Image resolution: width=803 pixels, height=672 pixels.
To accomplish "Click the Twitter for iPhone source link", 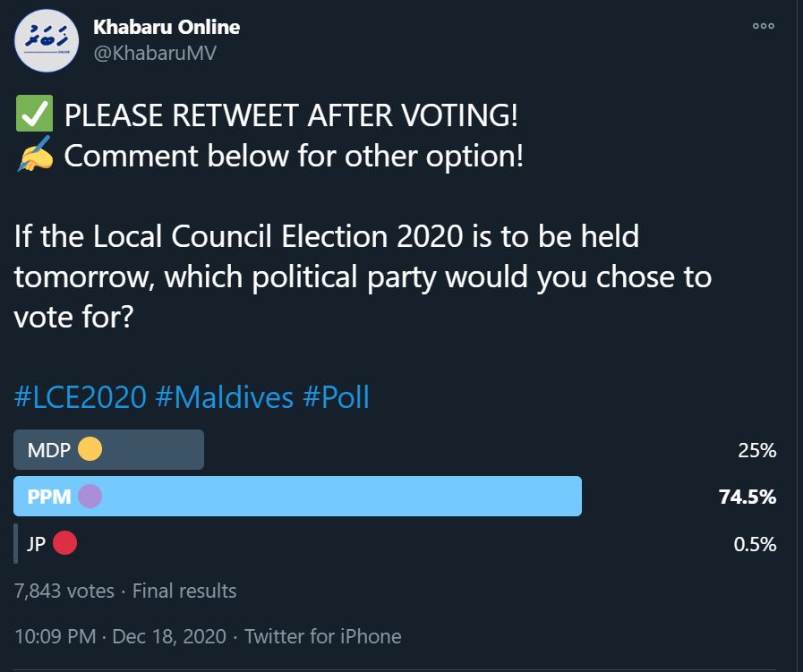I will [x=322, y=637].
